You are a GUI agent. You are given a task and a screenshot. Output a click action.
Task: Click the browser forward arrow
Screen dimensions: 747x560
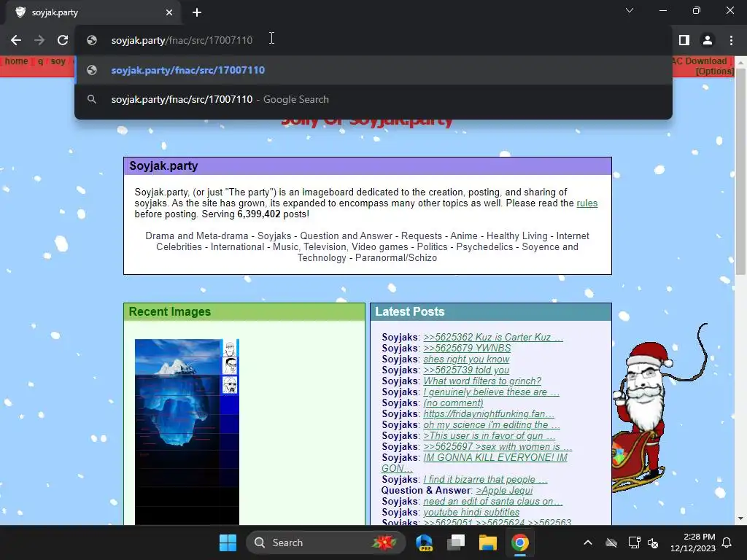tap(39, 41)
